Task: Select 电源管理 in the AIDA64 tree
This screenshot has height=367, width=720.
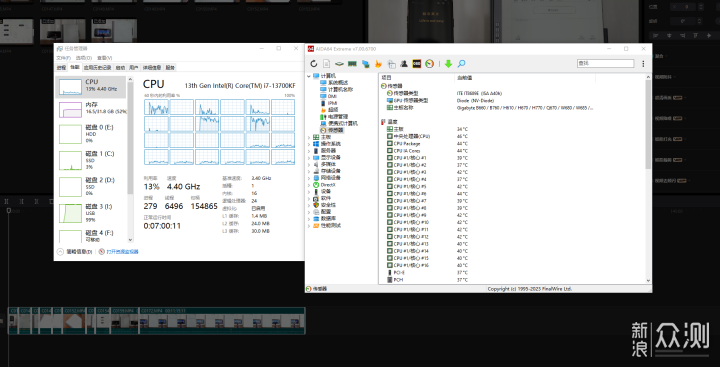Action: (x=337, y=117)
